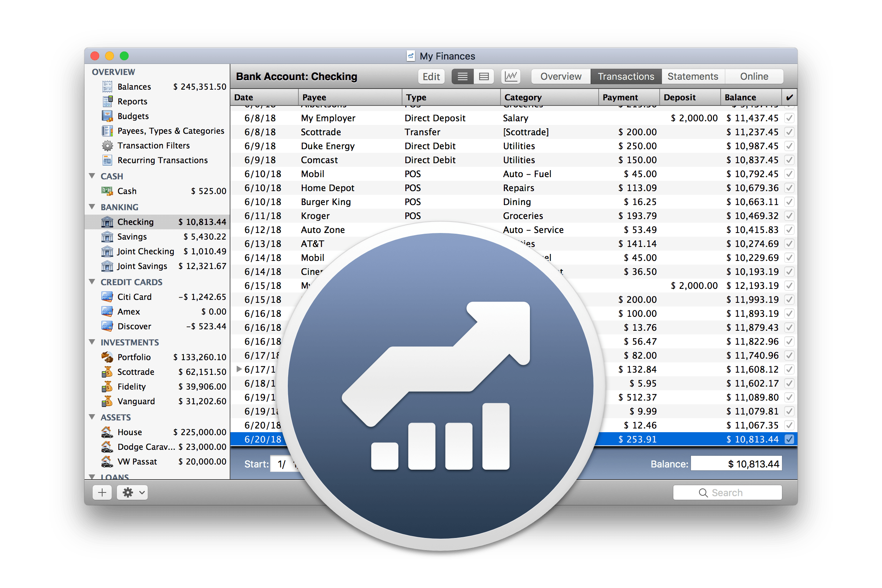
Task: Toggle the checkbox on the selected 6/20/18 row
Action: tap(789, 439)
